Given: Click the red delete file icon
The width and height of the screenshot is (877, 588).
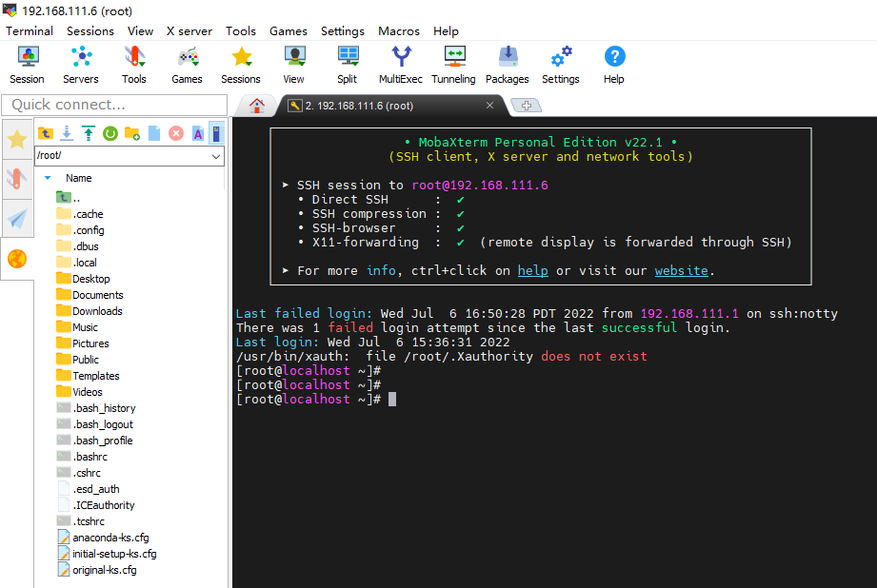Looking at the screenshot, I should point(176,133).
